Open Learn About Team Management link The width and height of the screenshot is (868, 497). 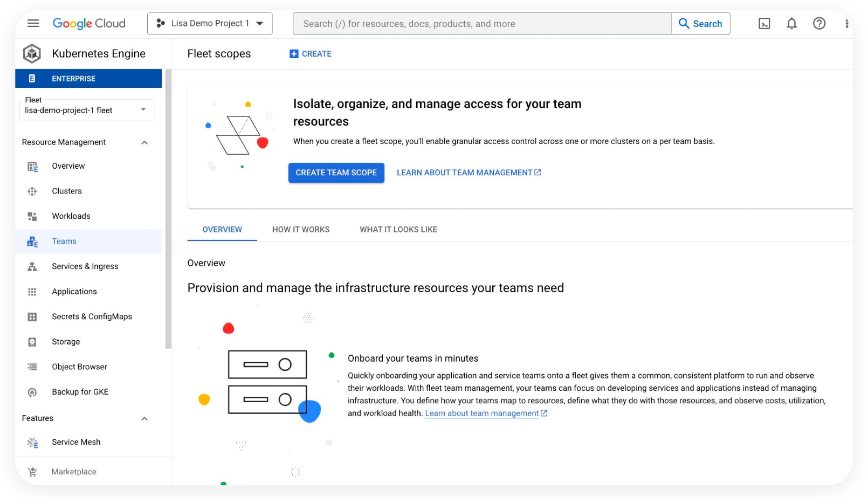(469, 172)
